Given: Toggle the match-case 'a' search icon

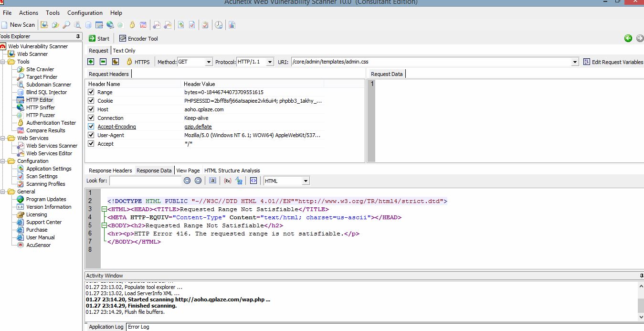Looking at the screenshot, I should [x=213, y=181].
